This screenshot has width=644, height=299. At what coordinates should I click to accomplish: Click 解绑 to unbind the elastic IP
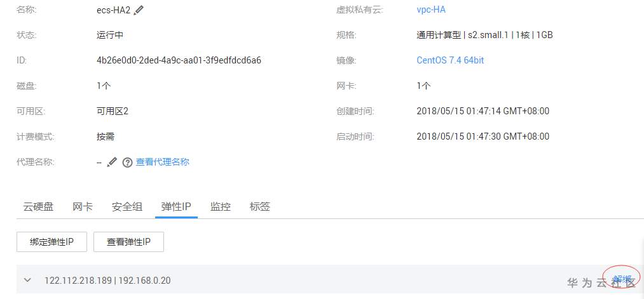coord(622,279)
